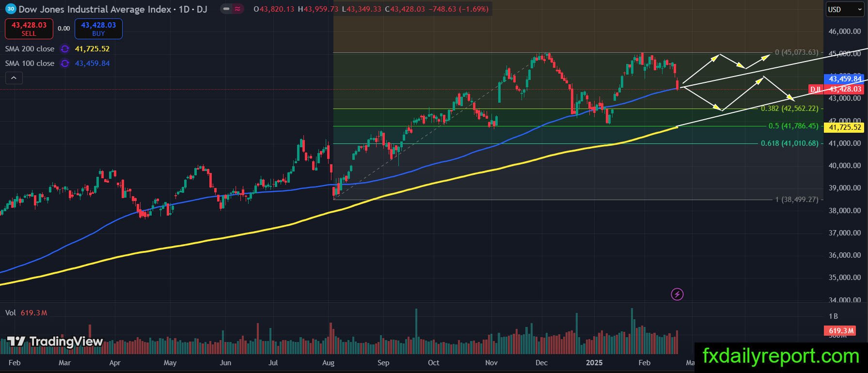Click the open price O43,820.13
The image size is (868, 373).
point(274,9)
